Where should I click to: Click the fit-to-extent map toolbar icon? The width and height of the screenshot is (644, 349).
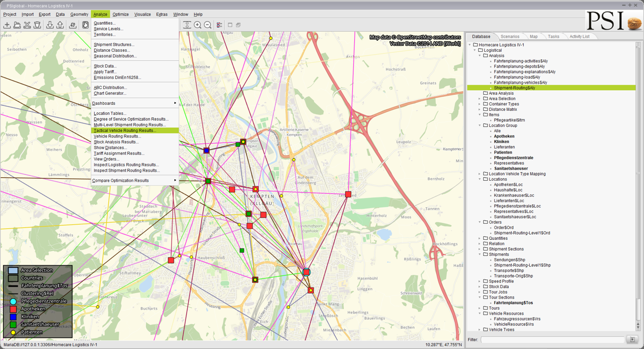187,25
